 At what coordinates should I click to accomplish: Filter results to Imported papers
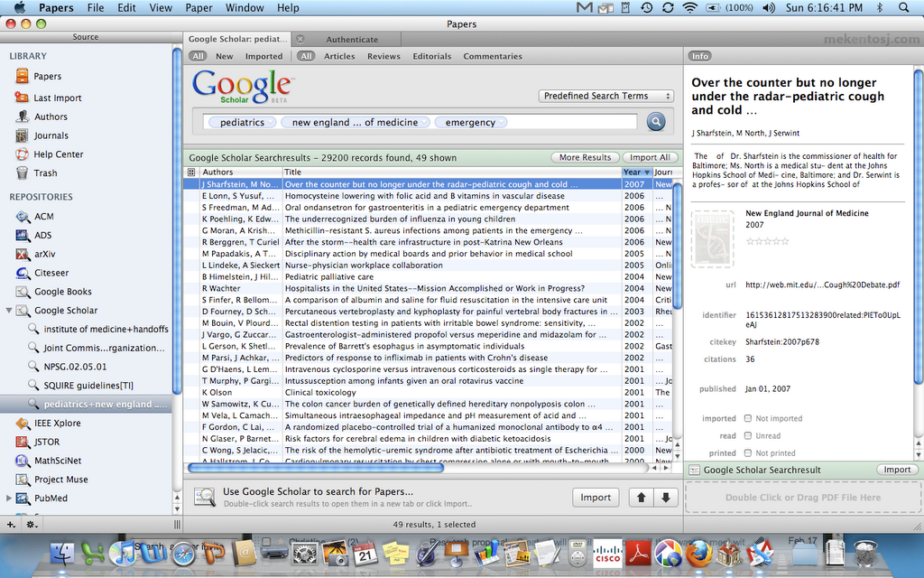pos(264,57)
